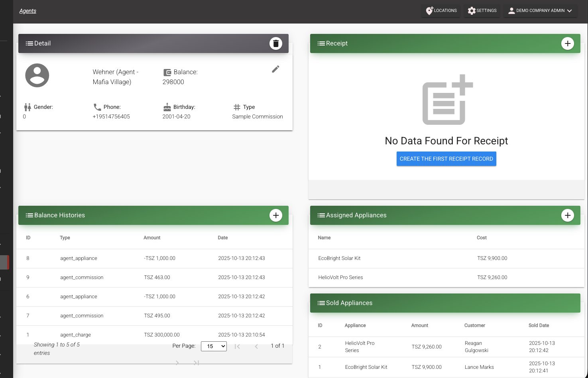Click the agent profile avatar icon

[37, 75]
